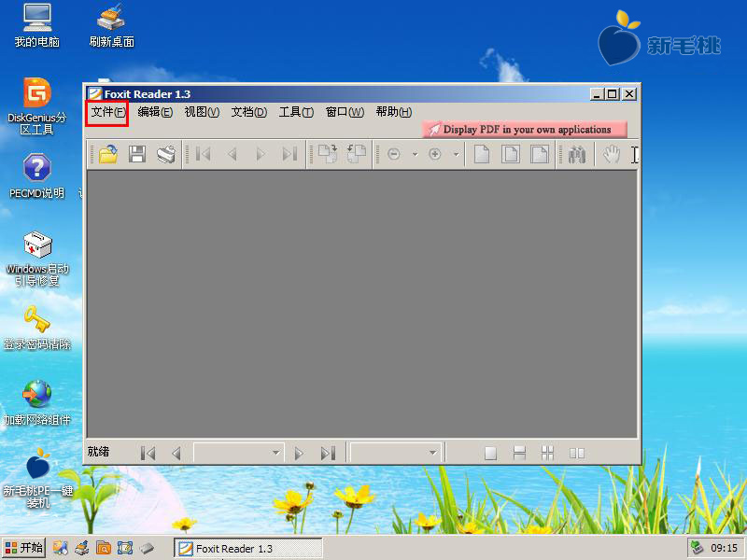Click the zoom in plus icon

coord(434,154)
